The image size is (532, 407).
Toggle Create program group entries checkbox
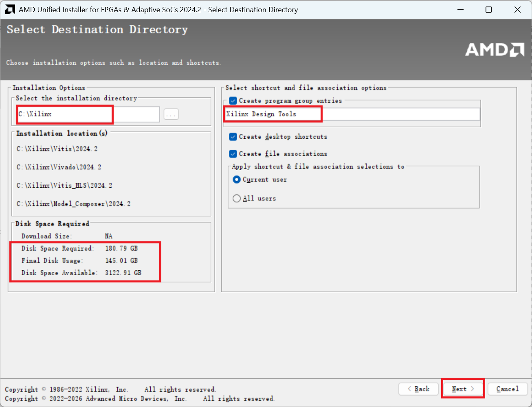233,101
